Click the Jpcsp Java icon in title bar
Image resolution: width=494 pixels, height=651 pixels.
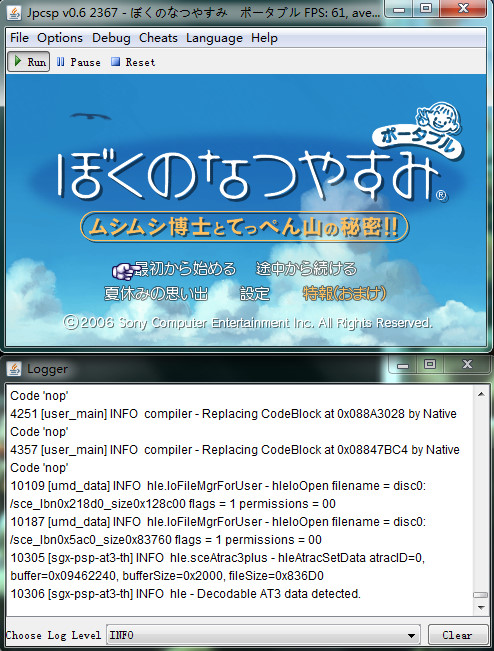(x=14, y=13)
